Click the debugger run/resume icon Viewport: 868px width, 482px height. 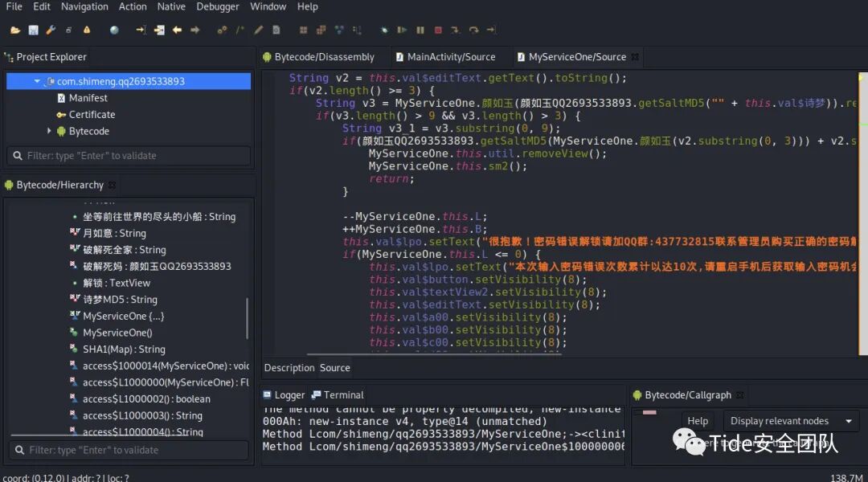(402, 30)
